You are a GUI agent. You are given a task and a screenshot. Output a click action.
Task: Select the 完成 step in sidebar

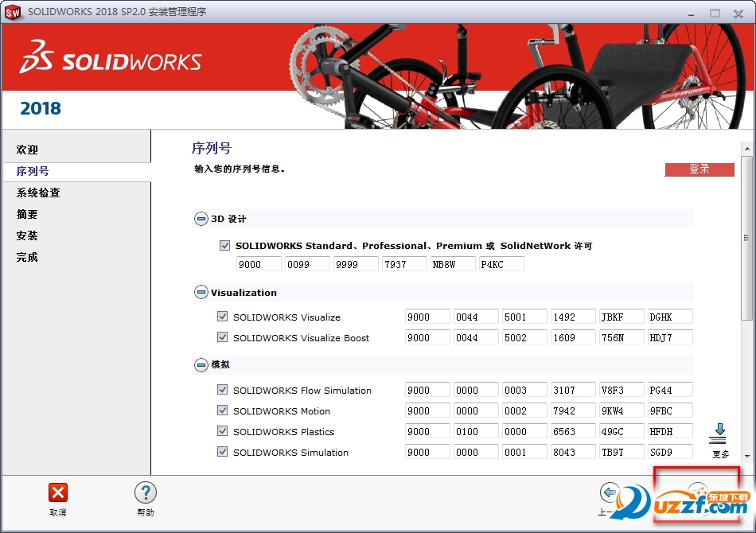coord(27,257)
